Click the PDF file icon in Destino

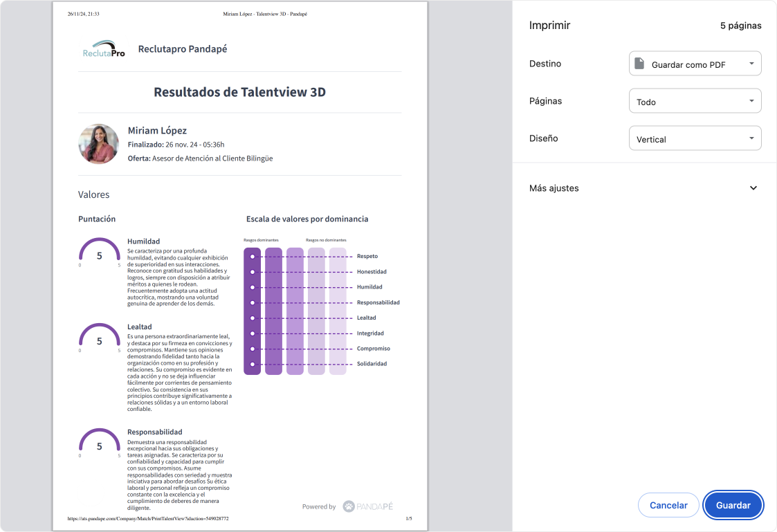[639, 64]
